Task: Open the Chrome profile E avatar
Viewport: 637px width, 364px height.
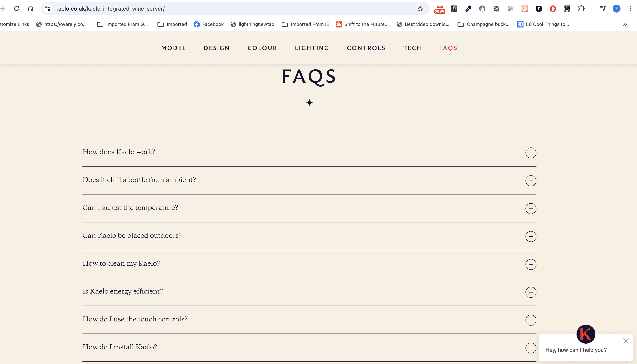Action: click(616, 9)
